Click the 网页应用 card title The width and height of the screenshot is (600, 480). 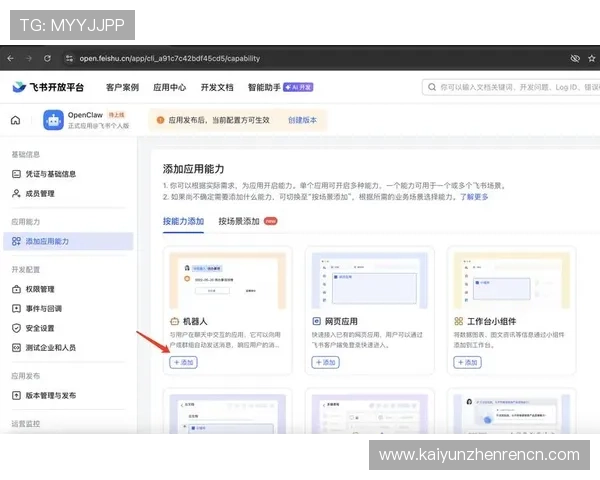click(x=341, y=322)
